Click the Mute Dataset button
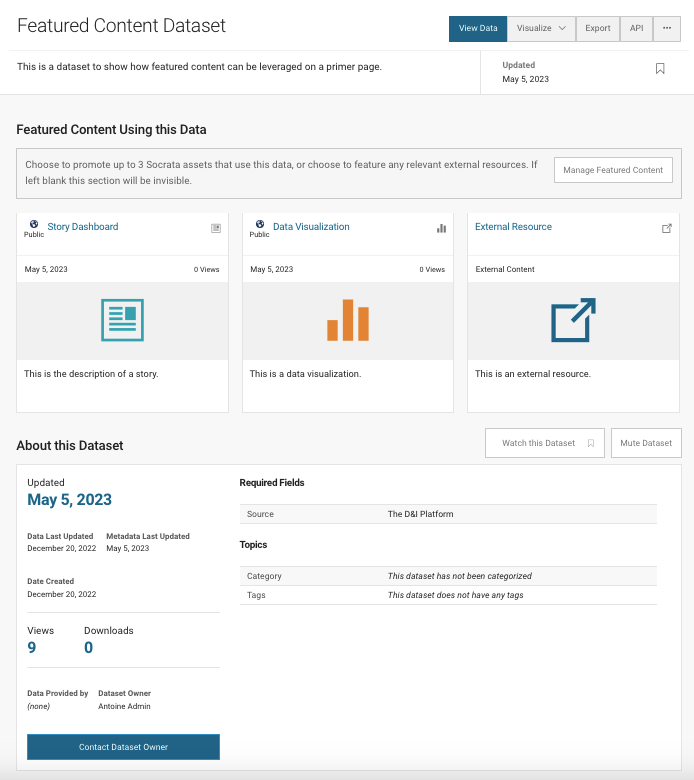This screenshot has height=780, width=694. tap(646, 443)
